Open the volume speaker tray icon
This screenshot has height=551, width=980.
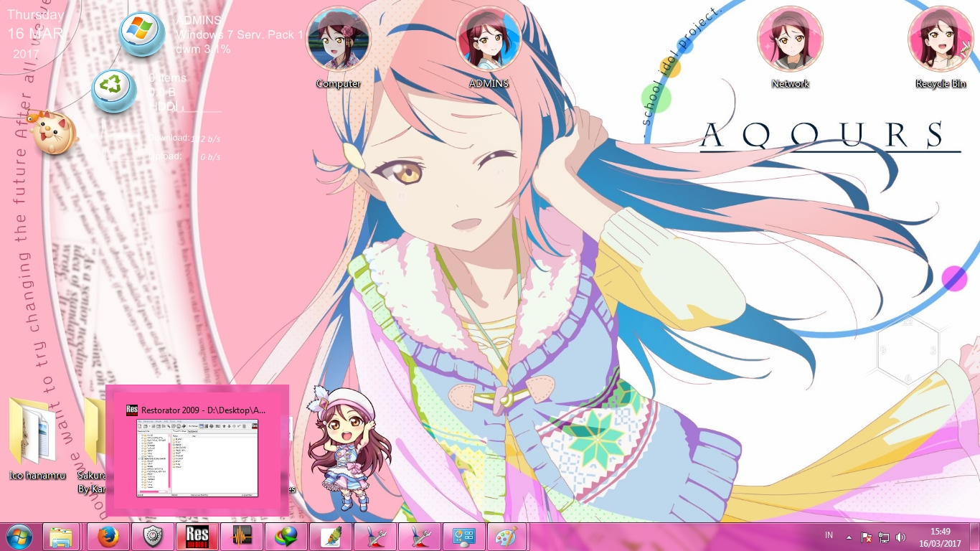(x=901, y=537)
